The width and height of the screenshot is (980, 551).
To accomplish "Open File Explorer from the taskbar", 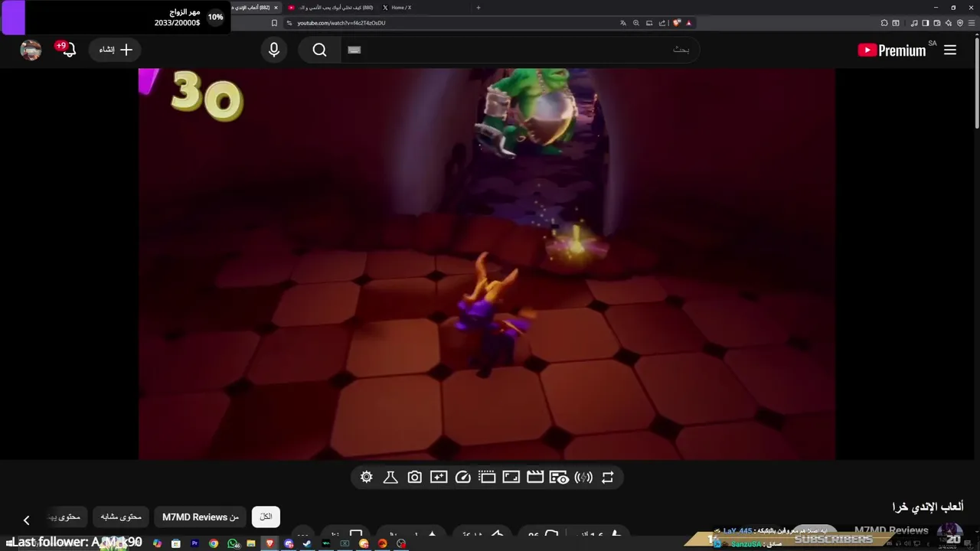I will 251,543.
